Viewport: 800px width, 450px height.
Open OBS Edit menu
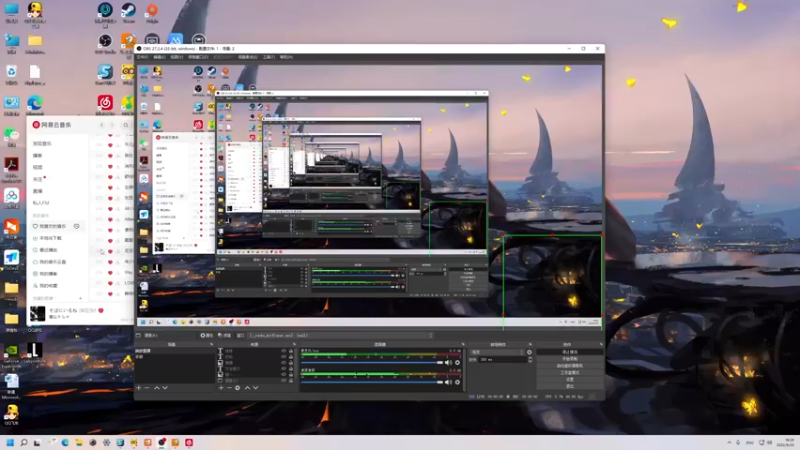[x=159, y=57]
